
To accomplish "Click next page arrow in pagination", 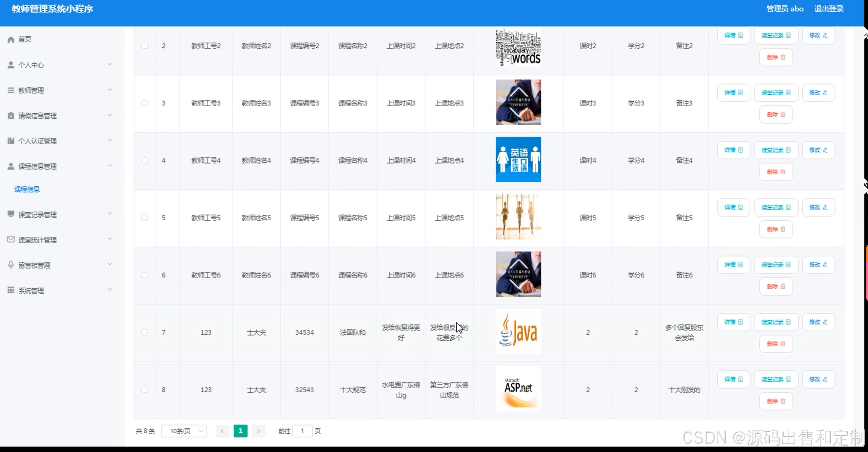I will (x=258, y=431).
